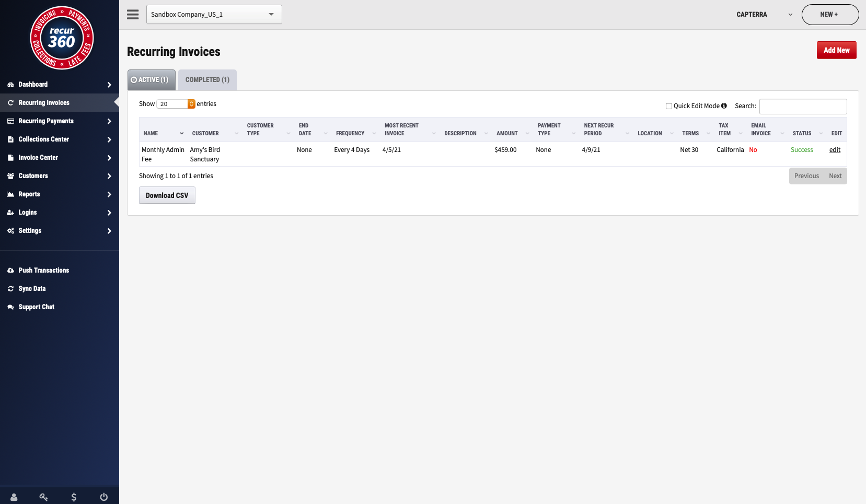
Task: Open the Recurring Invoices sidebar item
Action: tap(44, 102)
